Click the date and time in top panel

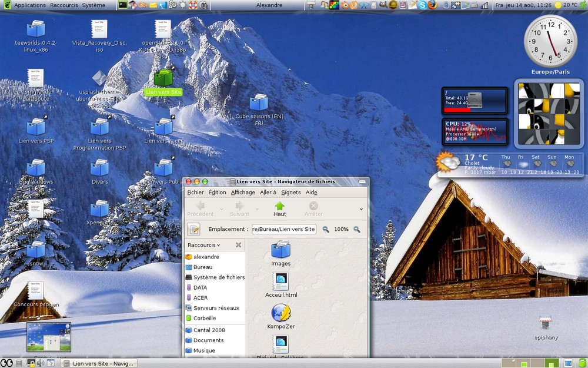coord(523,5)
